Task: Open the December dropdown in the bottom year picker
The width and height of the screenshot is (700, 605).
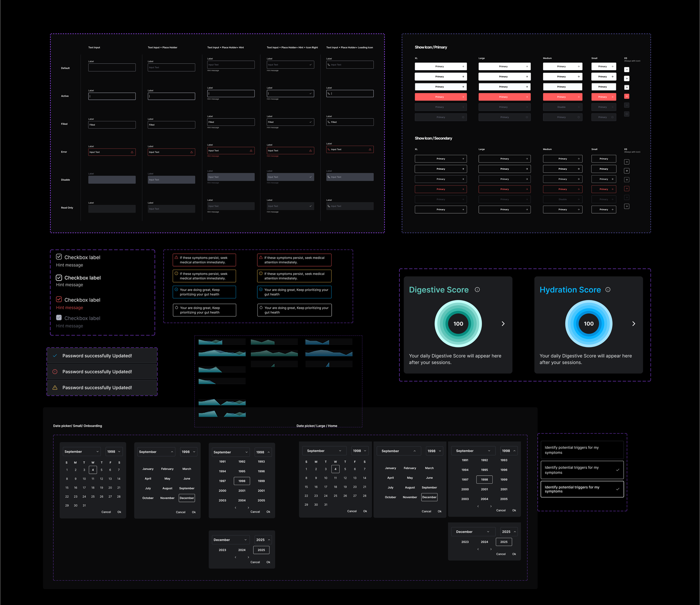Action: tap(230, 539)
